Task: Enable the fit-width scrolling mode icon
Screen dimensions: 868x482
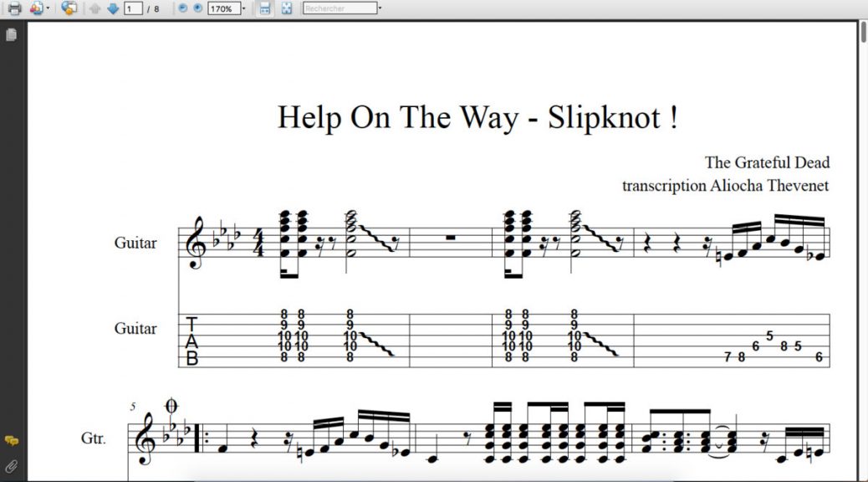Action: [x=265, y=8]
